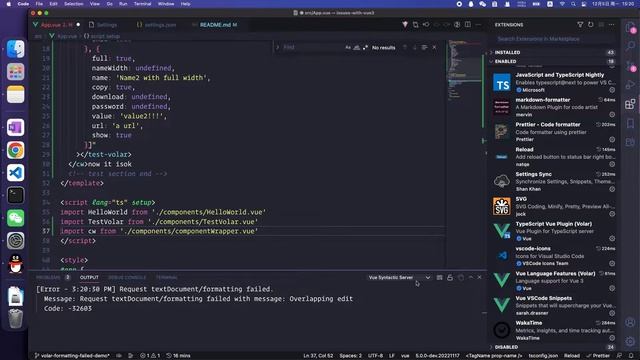Open manage gear for JavaScript and TypeScript Nightly
Screen dimensions: 640x360
point(612,90)
